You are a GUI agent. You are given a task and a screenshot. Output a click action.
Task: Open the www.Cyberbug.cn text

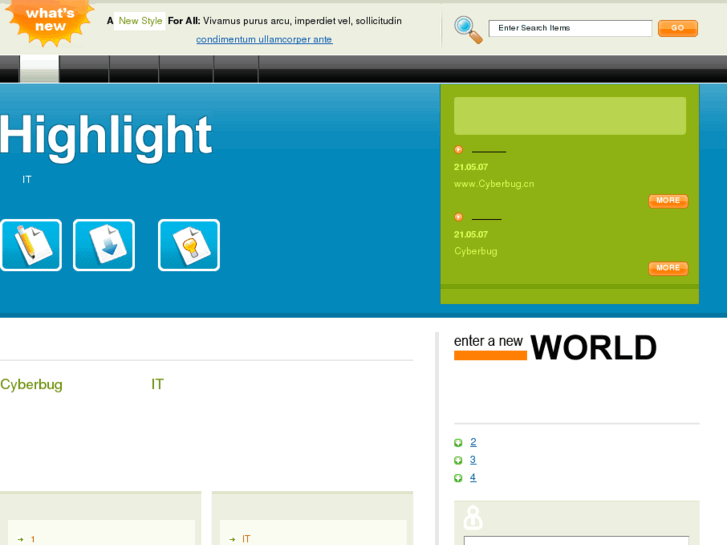(x=494, y=184)
